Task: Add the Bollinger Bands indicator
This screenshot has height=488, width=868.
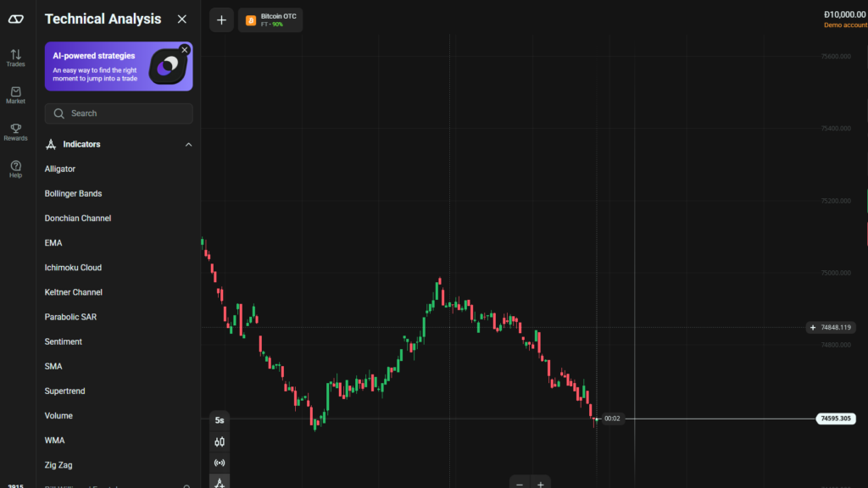Action: [x=73, y=194]
